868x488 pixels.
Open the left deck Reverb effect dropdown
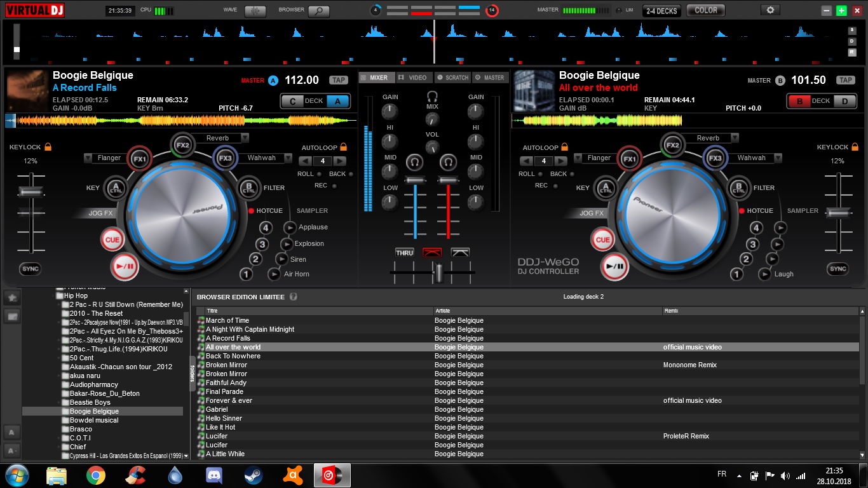(245, 138)
